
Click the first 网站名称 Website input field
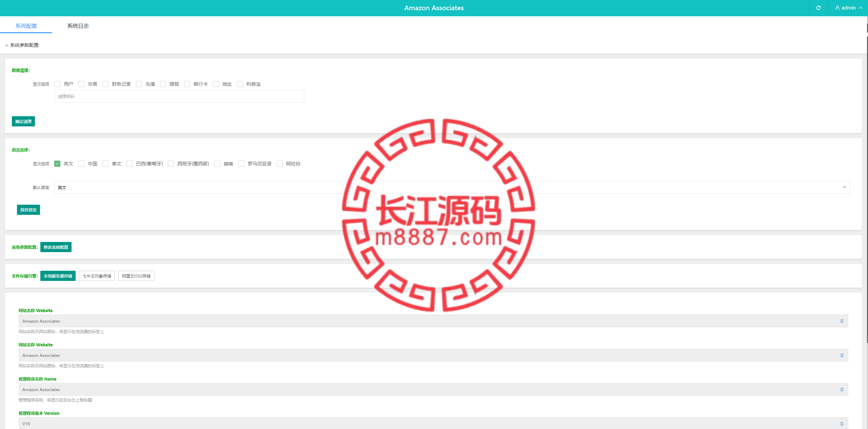click(433, 321)
